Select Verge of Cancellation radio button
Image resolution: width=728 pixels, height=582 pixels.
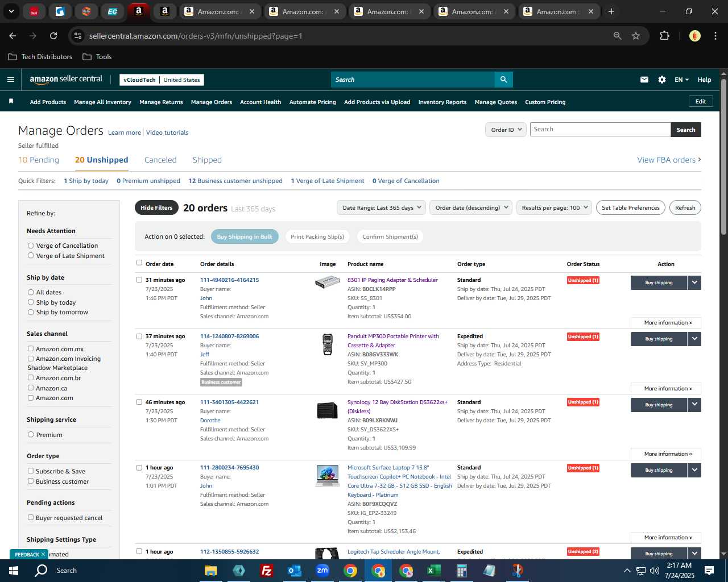click(x=31, y=246)
